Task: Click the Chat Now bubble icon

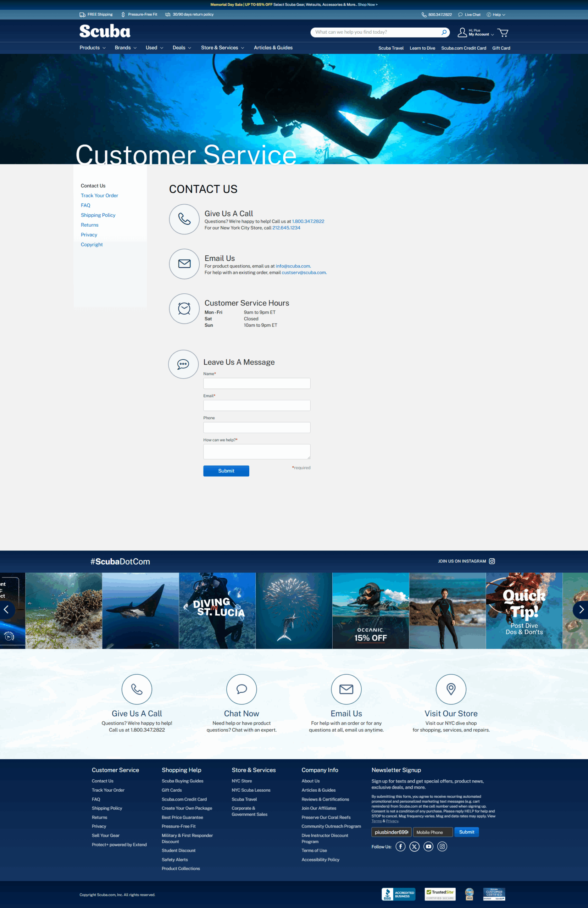Action: (242, 689)
